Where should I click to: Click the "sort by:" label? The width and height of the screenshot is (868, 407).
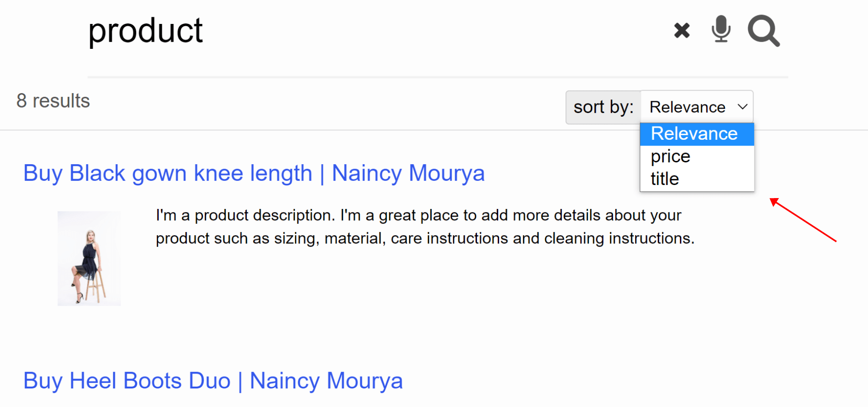[x=604, y=107]
